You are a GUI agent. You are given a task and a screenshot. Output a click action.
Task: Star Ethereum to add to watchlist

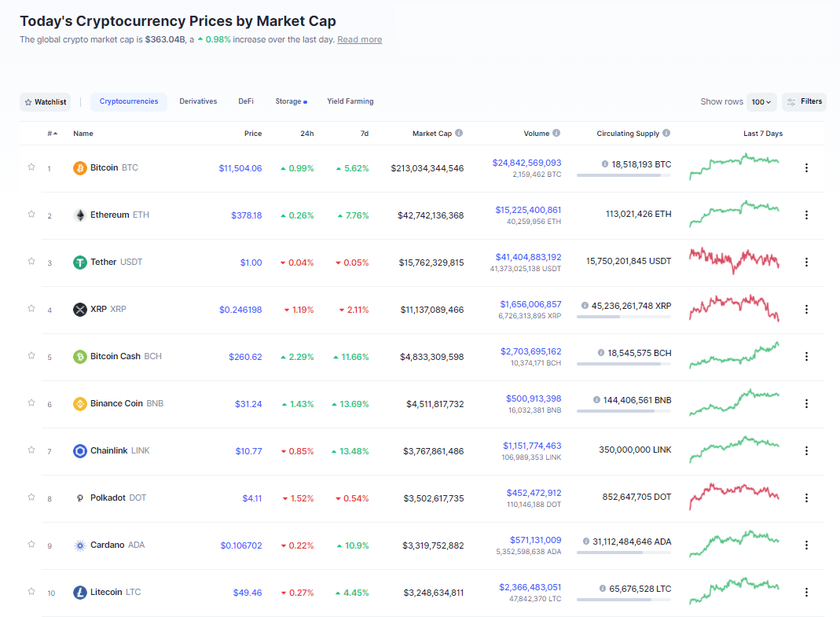31,215
